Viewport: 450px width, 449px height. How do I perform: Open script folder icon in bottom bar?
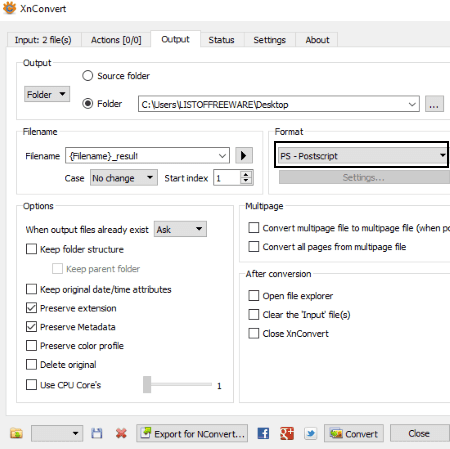tap(16, 433)
